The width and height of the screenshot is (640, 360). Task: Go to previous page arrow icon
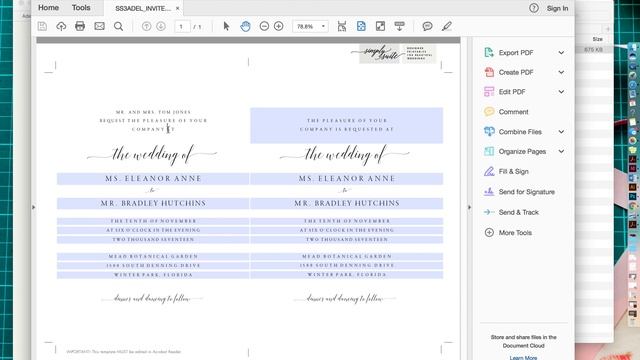146,27
